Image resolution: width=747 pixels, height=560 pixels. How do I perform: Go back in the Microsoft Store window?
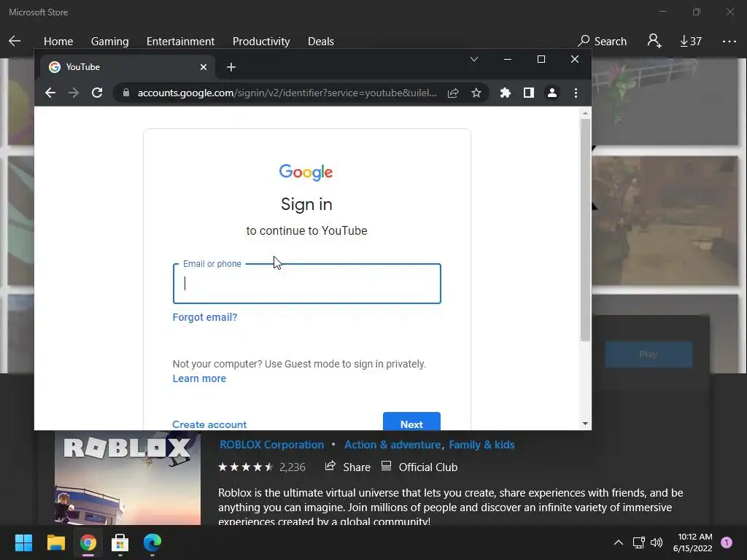coord(15,41)
